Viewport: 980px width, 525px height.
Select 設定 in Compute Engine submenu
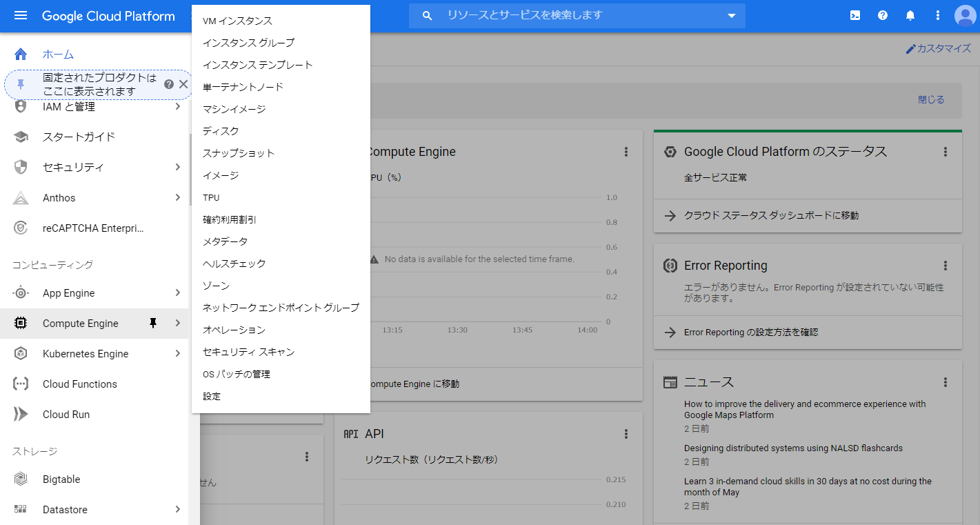(281, 397)
